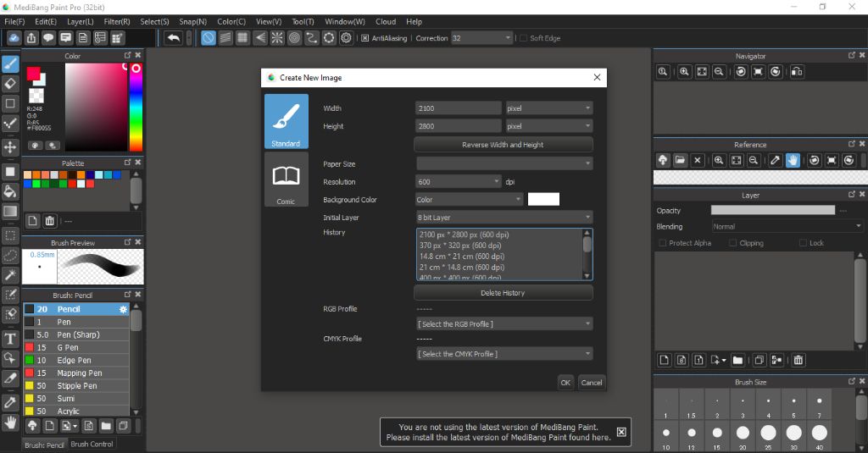
Task: Turn off snap with the snap-off icon
Action: [209, 38]
